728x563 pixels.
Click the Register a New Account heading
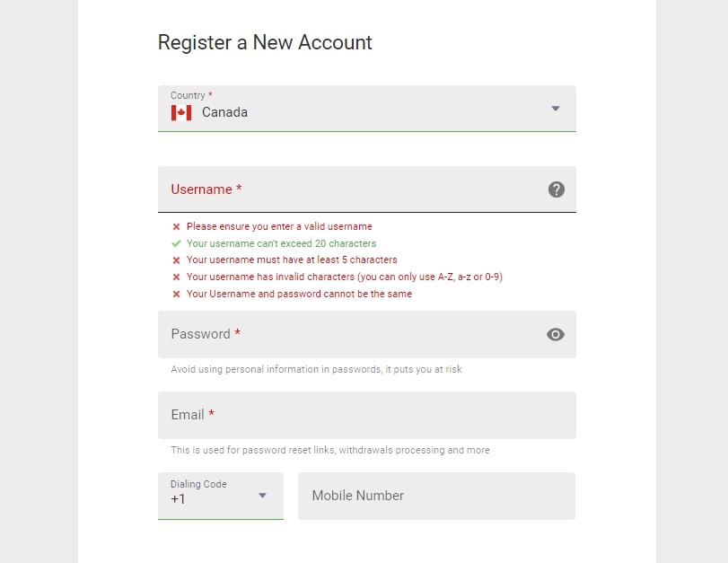[x=265, y=43]
